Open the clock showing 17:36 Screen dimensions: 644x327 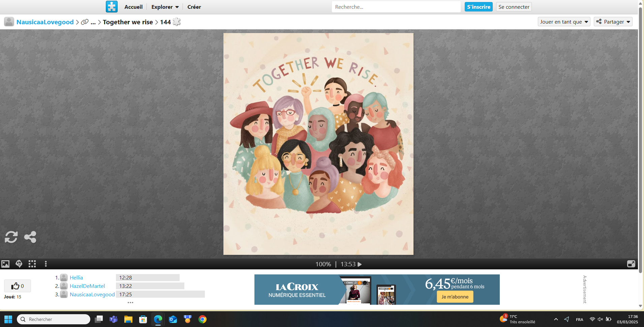point(627,319)
